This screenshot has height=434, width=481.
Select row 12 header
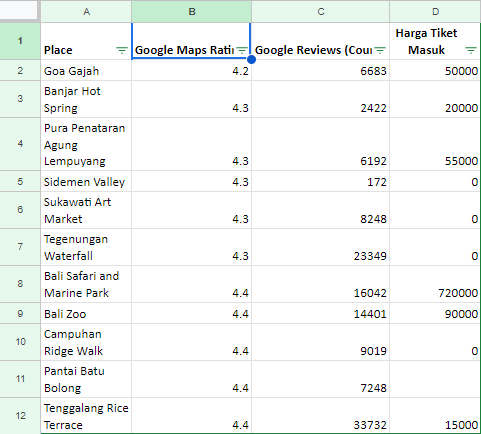pyautogui.click(x=20, y=416)
